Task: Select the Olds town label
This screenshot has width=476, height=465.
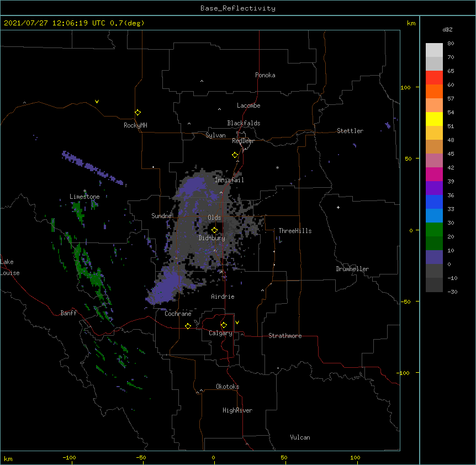Action: pyautogui.click(x=214, y=218)
